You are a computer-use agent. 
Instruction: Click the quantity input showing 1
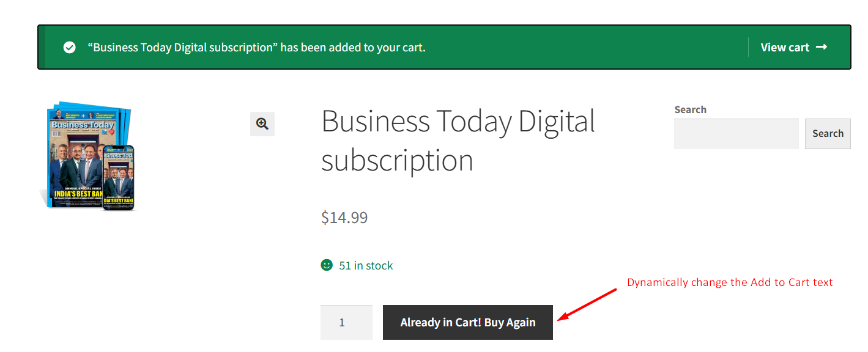(346, 322)
